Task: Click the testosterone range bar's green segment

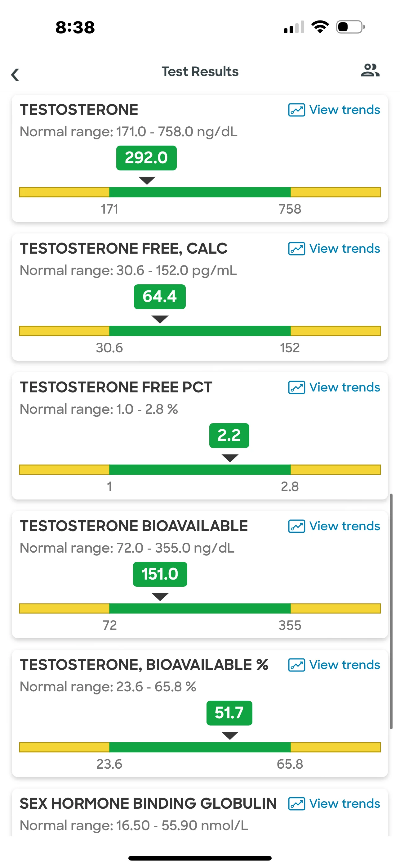Action: [200, 192]
